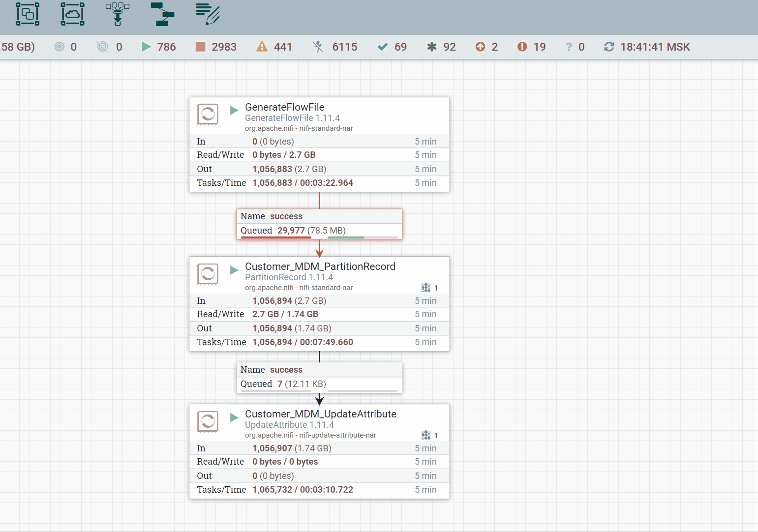Image resolution: width=758 pixels, height=532 pixels.
Task: Click the running status arrow on Customer_MDM_UpdateAttribute
Action: coord(234,417)
